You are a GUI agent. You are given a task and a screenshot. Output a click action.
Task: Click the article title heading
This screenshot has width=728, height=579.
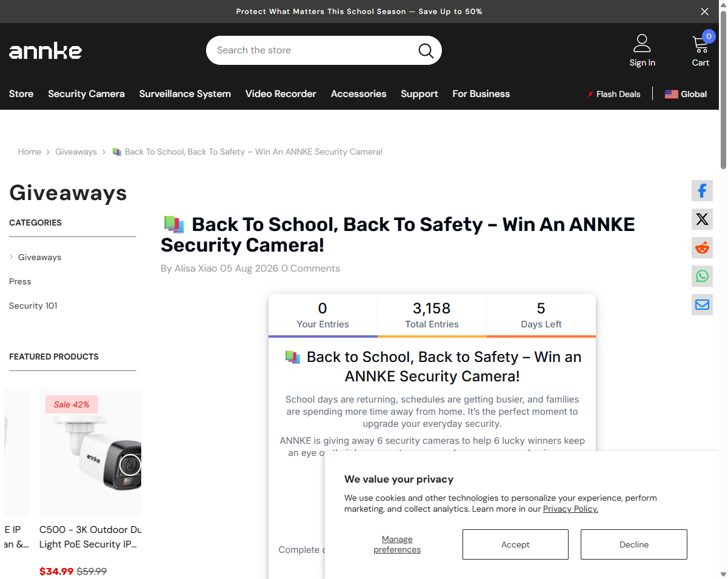(398, 235)
